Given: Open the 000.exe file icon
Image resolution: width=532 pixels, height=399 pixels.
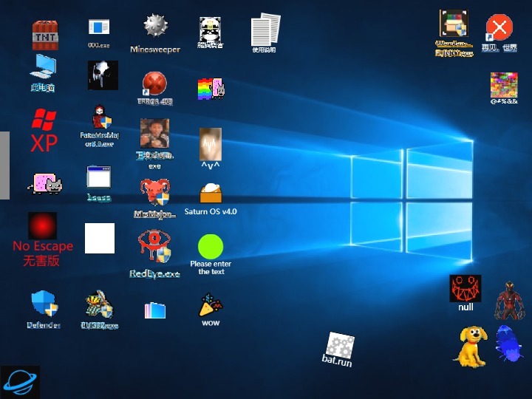Looking at the screenshot, I should [99, 28].
